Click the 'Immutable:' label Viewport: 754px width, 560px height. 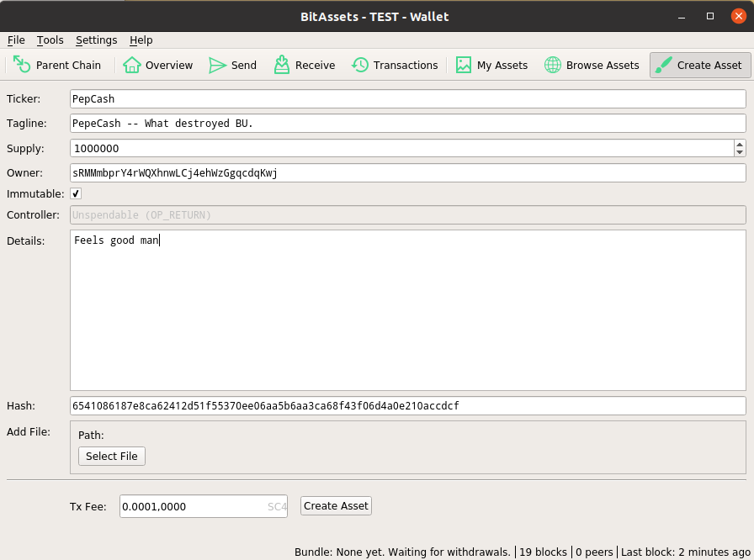point(35,194)
